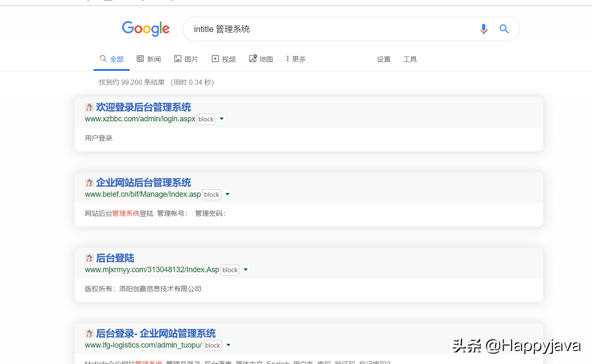Image resolution: width=592 pixels, height=364 pixels.
Task: Open the 更多 menu
Action: (296, 59)
